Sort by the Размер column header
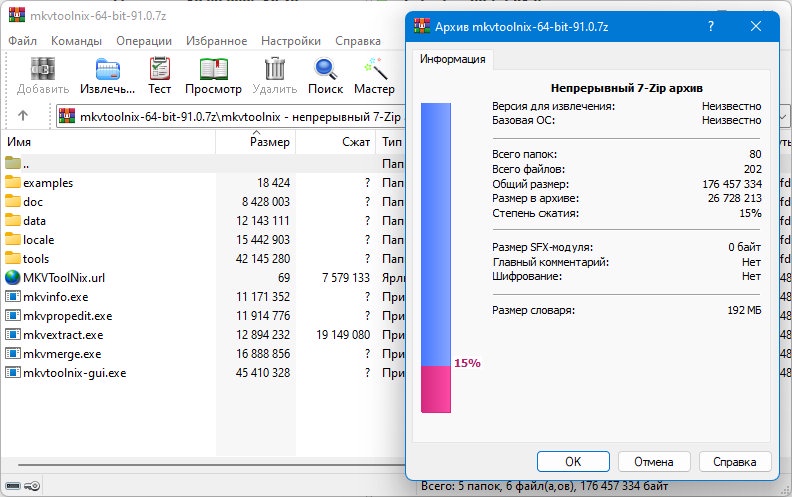 269,143
